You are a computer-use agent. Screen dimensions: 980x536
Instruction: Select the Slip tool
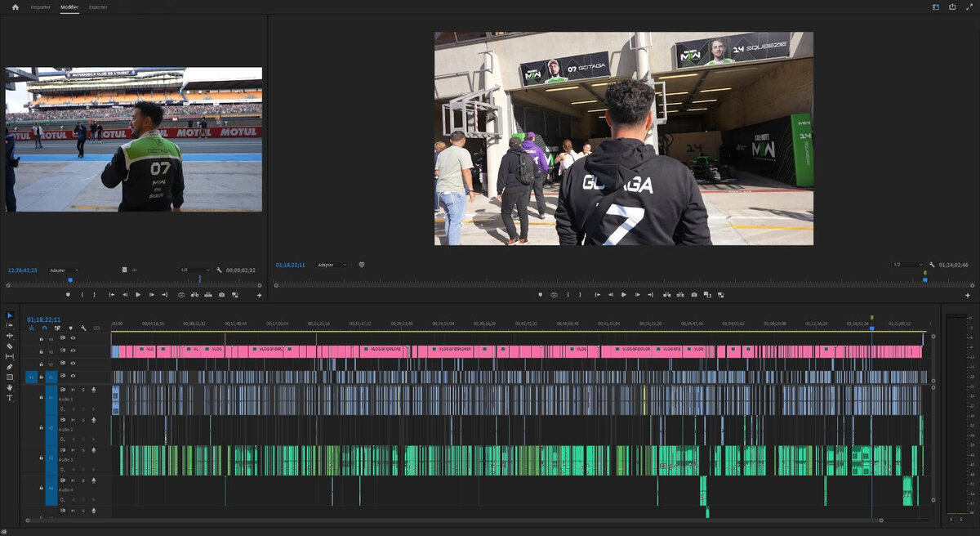click(x=10, y=356)
